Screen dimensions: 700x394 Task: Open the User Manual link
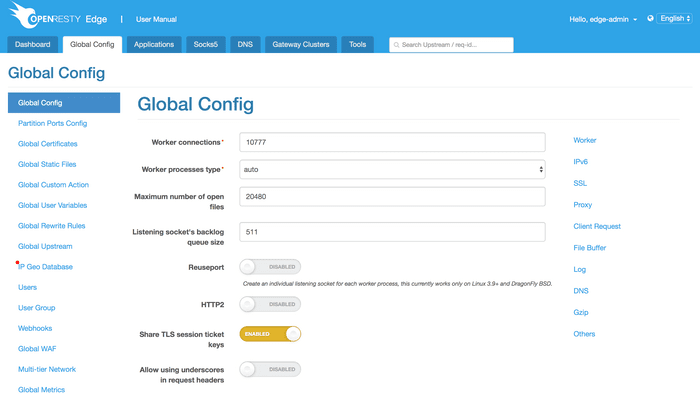156,19
